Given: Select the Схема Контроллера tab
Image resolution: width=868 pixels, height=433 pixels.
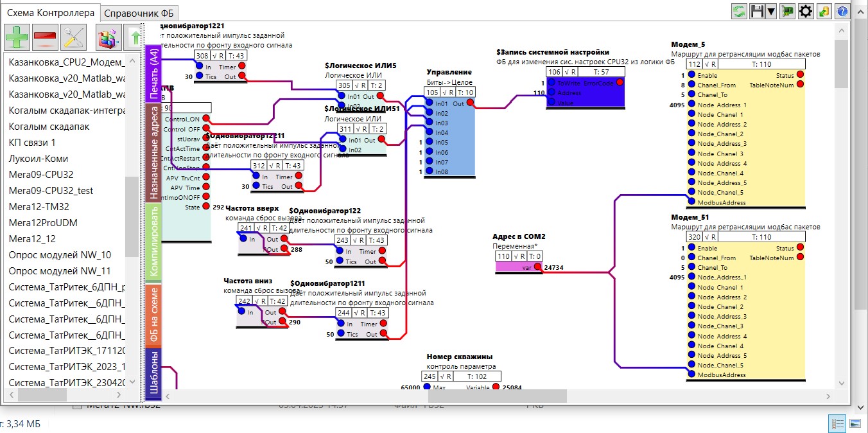Looking at the screenshot, I should point(51,12).
